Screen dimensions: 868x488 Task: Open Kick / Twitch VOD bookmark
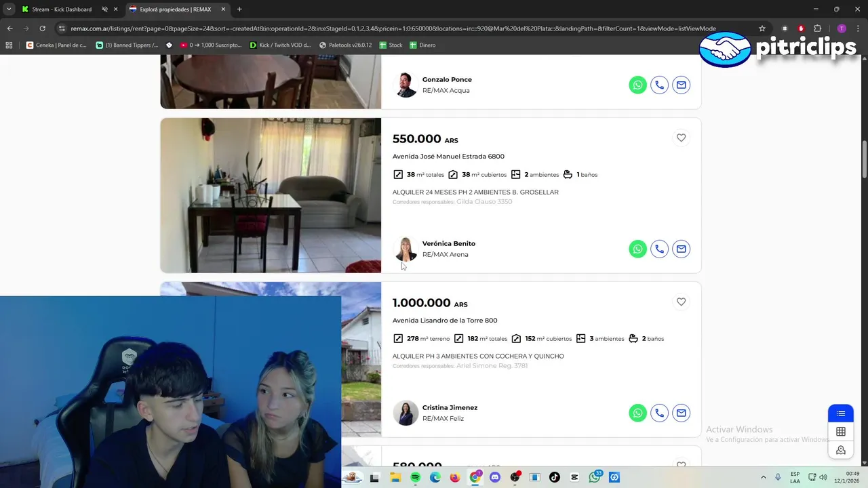coord(281,45)
